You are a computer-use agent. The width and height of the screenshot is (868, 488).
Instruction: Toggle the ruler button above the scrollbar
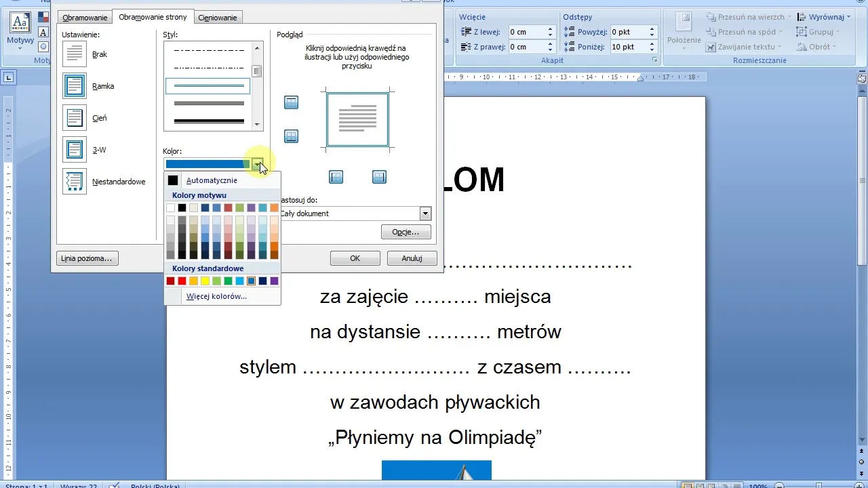(x=862, y=78)
